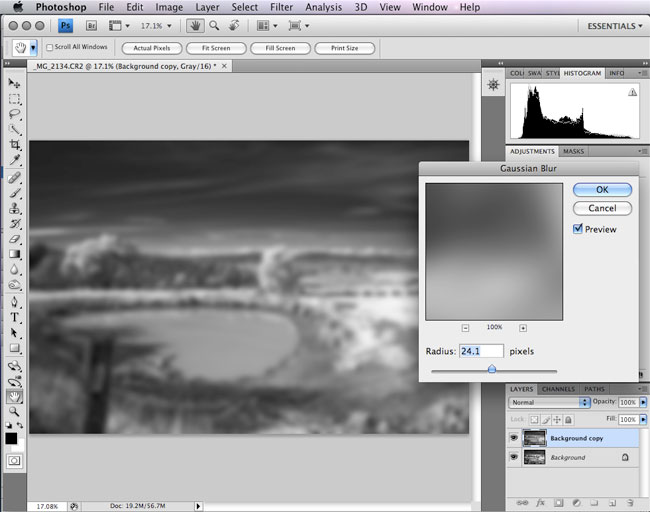Image resolution: width=650 pixels, height=512 pixels.
Task: Click the Radius input field
Action: pos(481,351)
